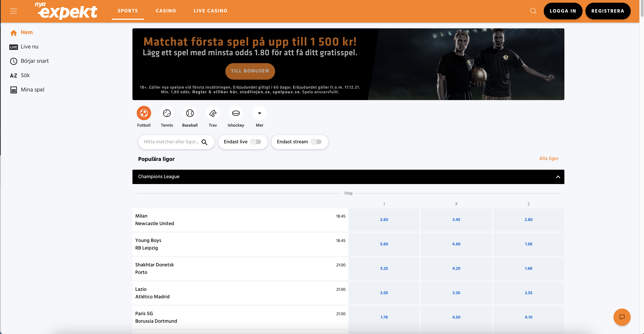Enable the Endast live toggle

coord(256,142)
